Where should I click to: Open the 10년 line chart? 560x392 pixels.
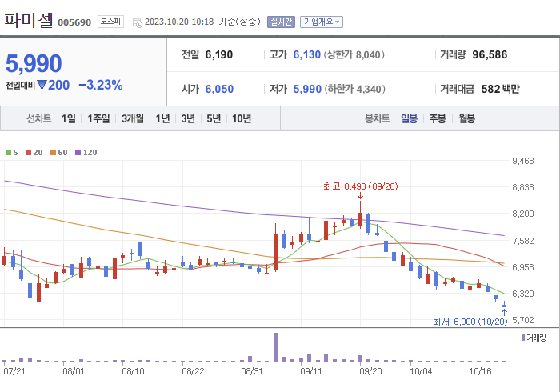point(242,118)
